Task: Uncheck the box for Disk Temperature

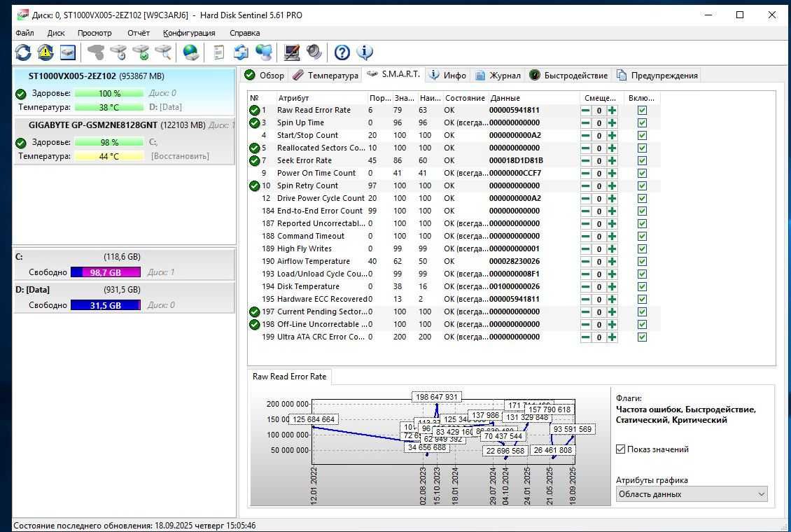Action: point(642,287)
